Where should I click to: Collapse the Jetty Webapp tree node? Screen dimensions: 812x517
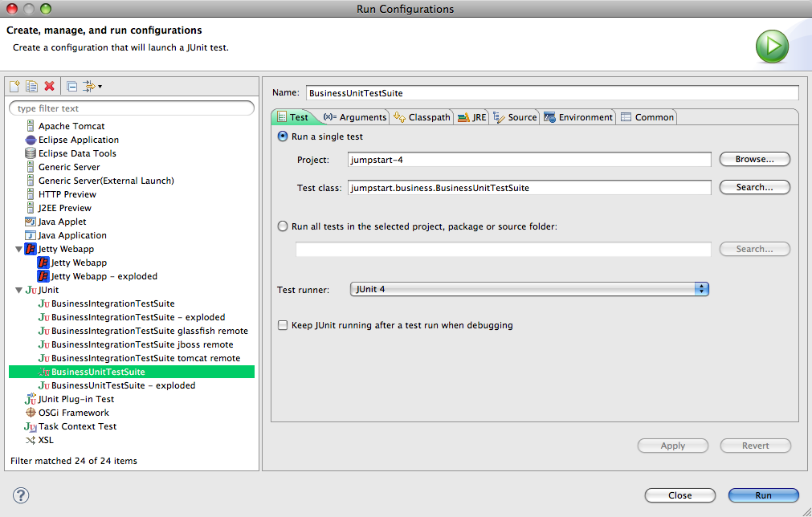coord(18,250)
